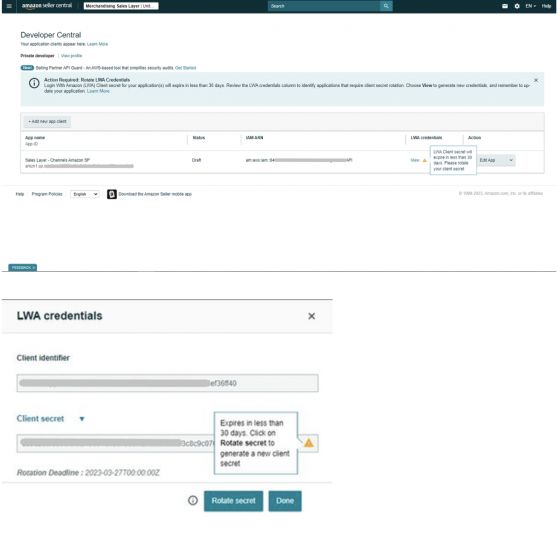560x543 pixels.
Task: Click the info icon in the Action Required banner
Action: point(34,83)
